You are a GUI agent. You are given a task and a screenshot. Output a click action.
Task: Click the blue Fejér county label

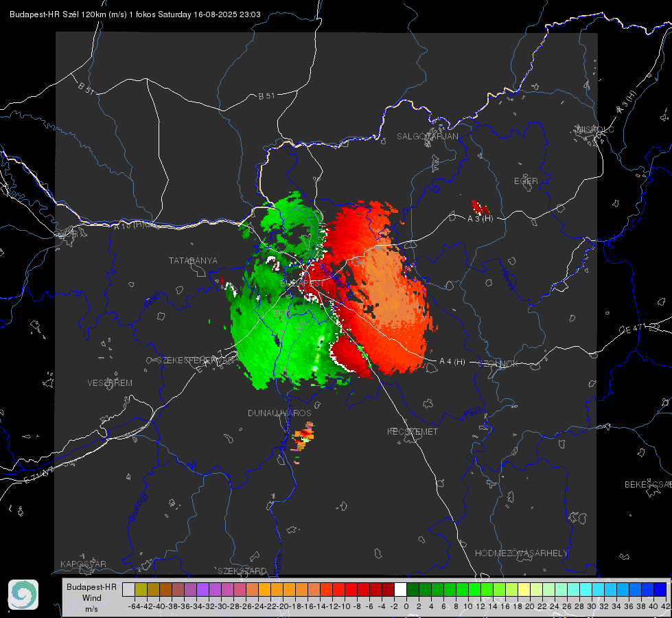(x=154, y=299)
